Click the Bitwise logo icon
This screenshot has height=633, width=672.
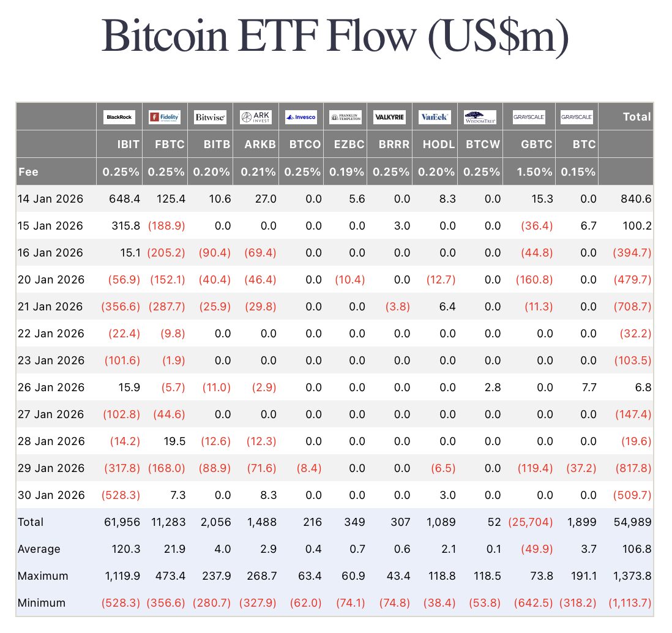pyautogui.click(x=210, y=117)
